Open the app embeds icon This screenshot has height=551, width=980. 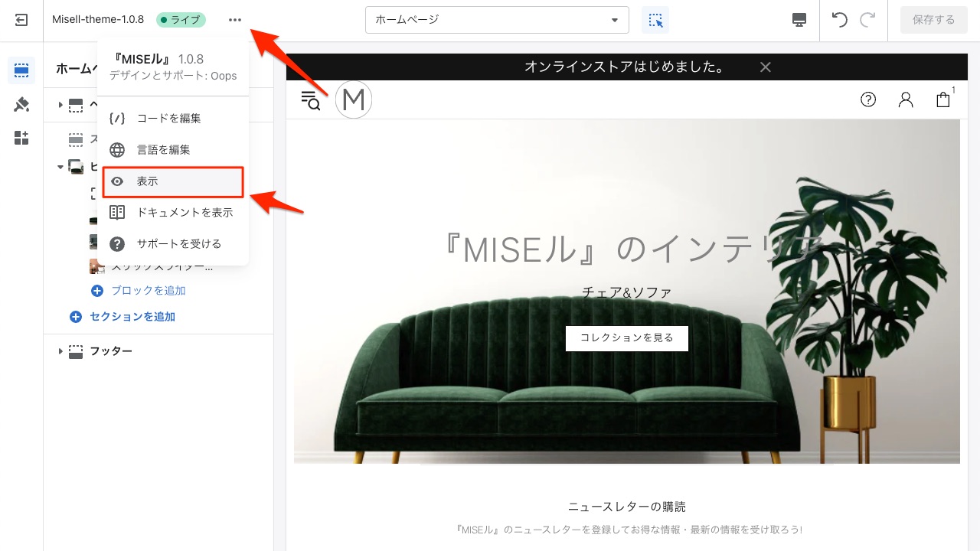21,138
